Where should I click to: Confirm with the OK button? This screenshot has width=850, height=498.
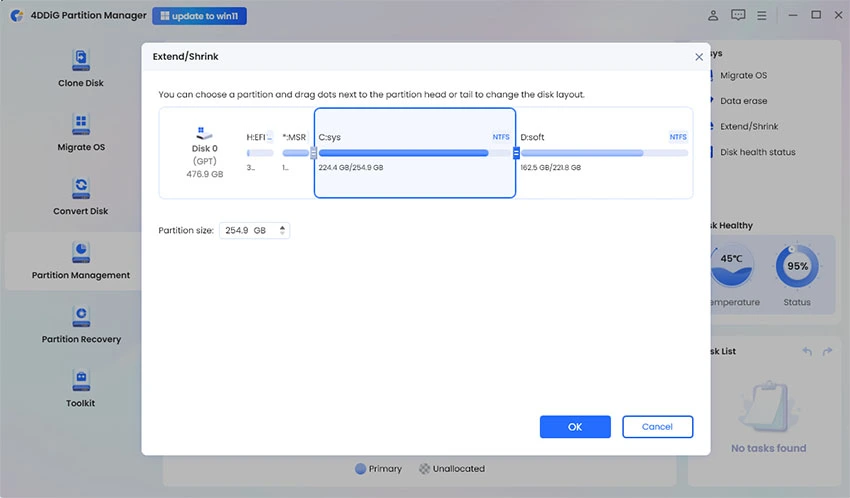(575, 427)
